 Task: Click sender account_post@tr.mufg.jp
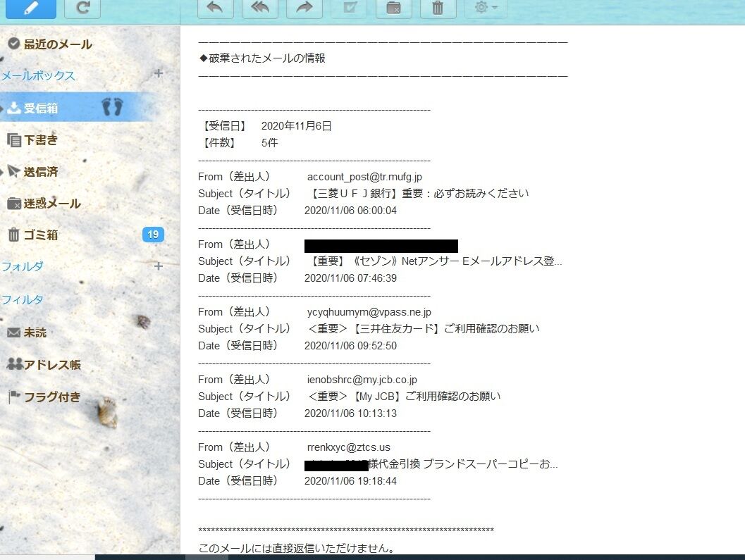[364, 177]
